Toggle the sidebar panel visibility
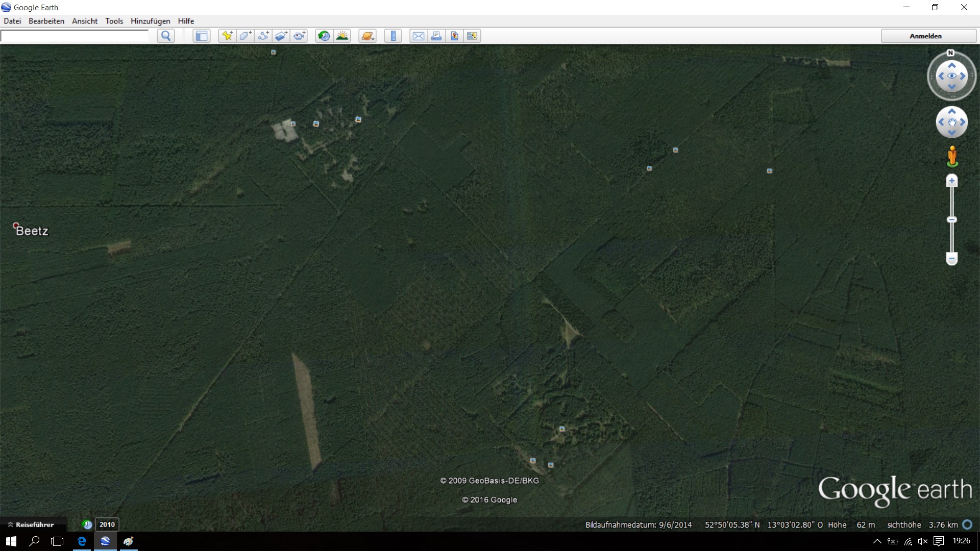Image resolution: width=980 pixels, height=551 pixels. click(x=202, y=36)
